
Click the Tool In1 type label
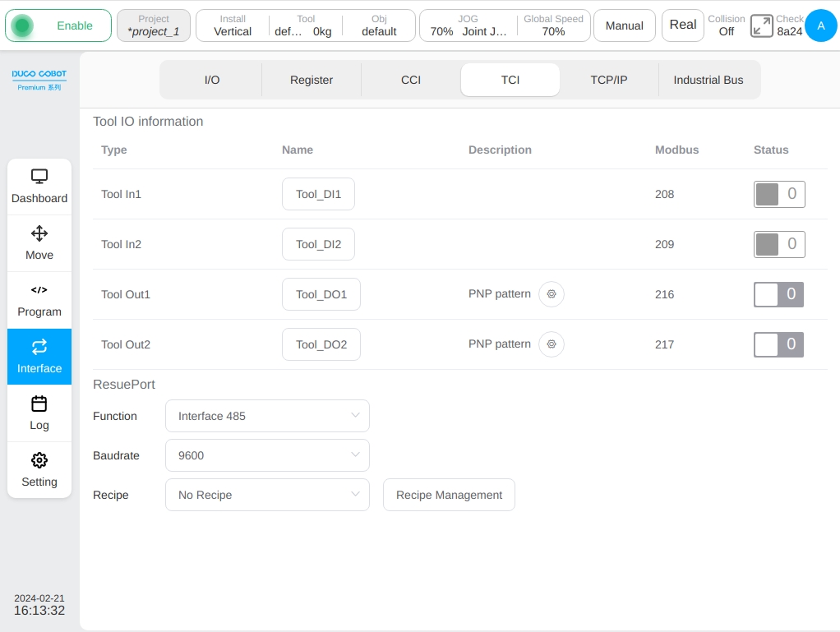point(121,194)
